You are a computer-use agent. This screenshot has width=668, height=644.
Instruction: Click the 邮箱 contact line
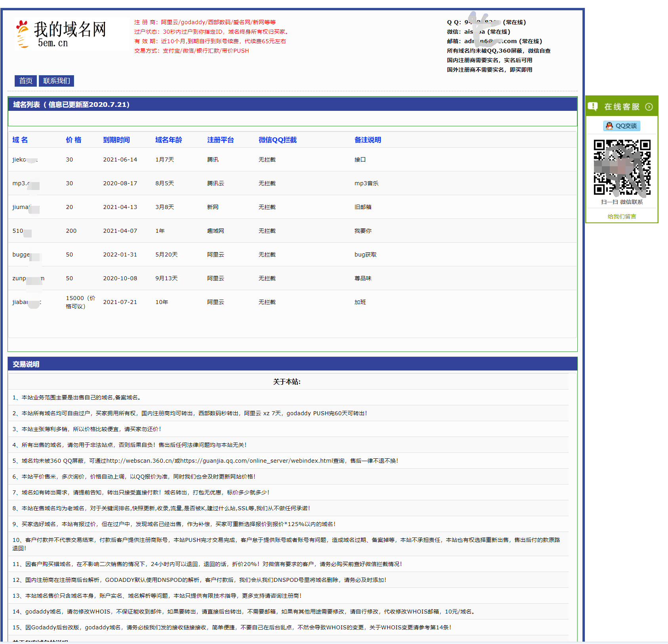tap(494, 41)
